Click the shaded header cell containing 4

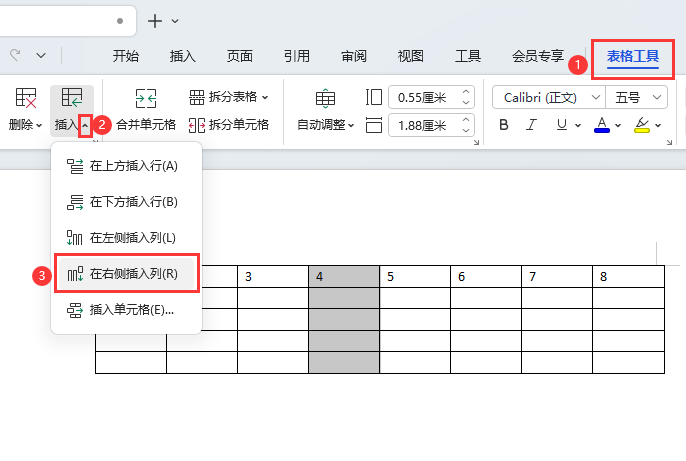[x=344, y=276]
